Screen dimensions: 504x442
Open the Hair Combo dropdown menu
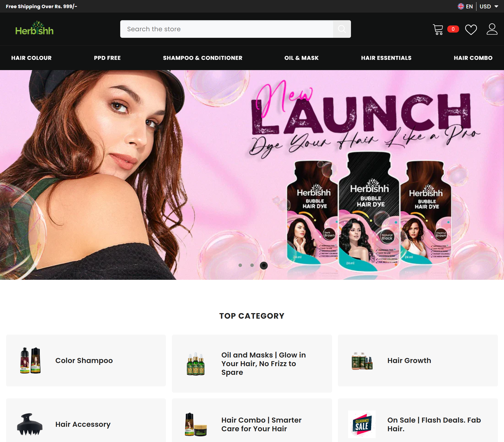(x=473, y=58)
